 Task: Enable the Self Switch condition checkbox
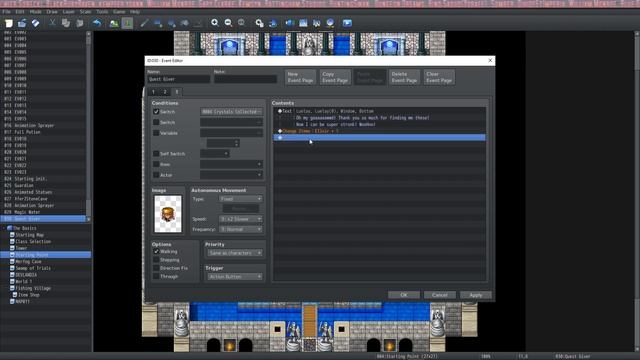(x=156, y=153)
